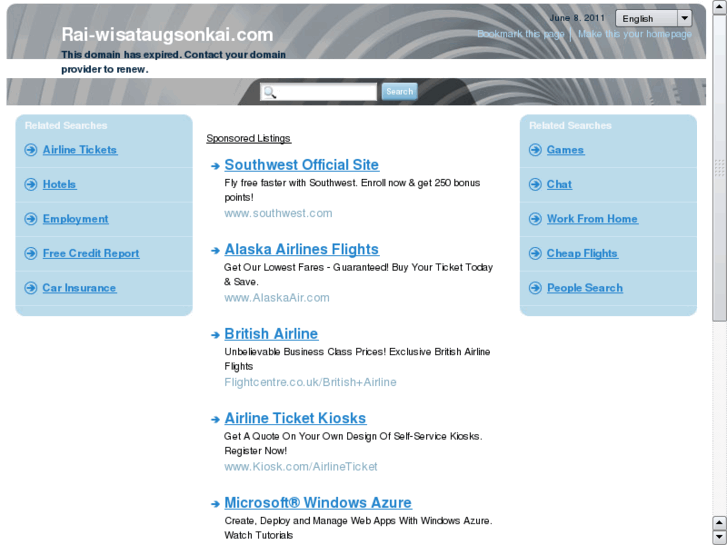
Task: Click the Flightcentre.co.uk/British+Airline URL
Action: click(x=310, y=382)
